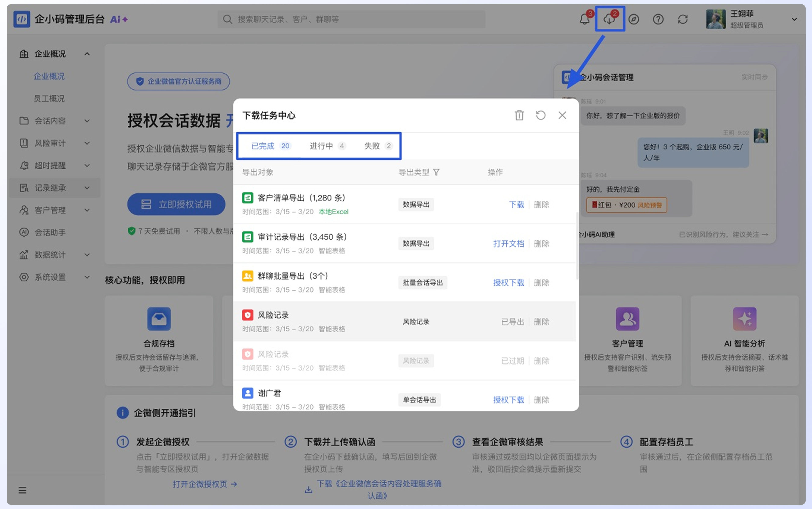This screenshot has width=812, height=509.
Task: Click the refresh sync icon in header
Action: pyautogui.click(x=683, y=19)
